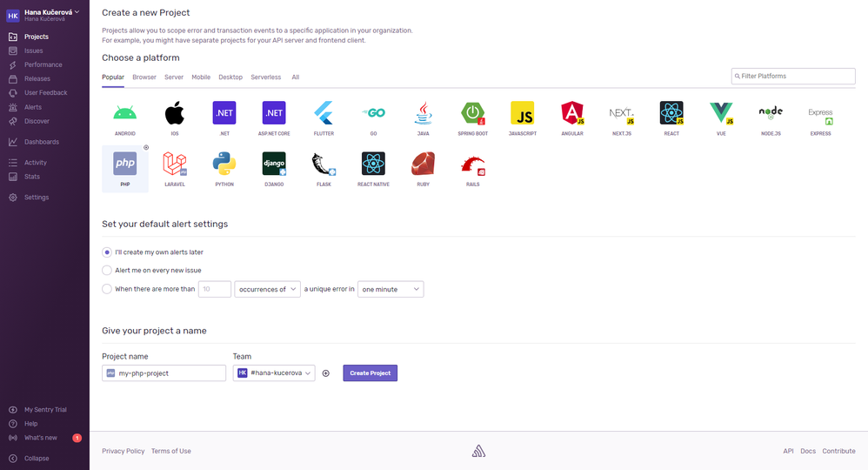Select the Rails platform icon

[473, 164]
